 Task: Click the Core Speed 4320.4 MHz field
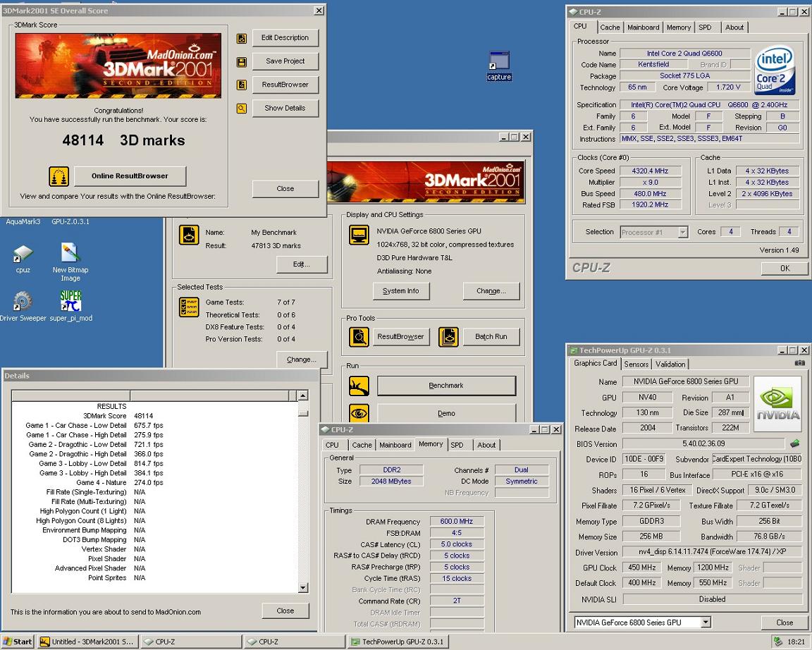(650, 171)
